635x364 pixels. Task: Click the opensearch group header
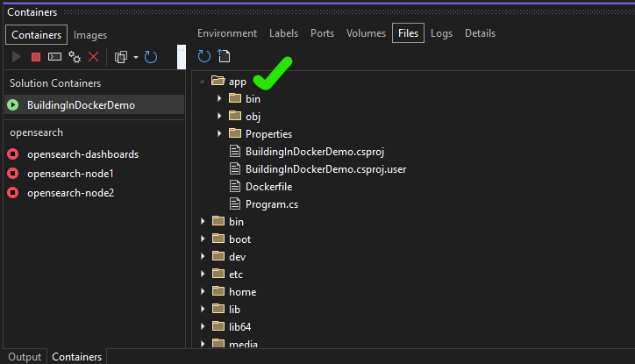(37, 132)
